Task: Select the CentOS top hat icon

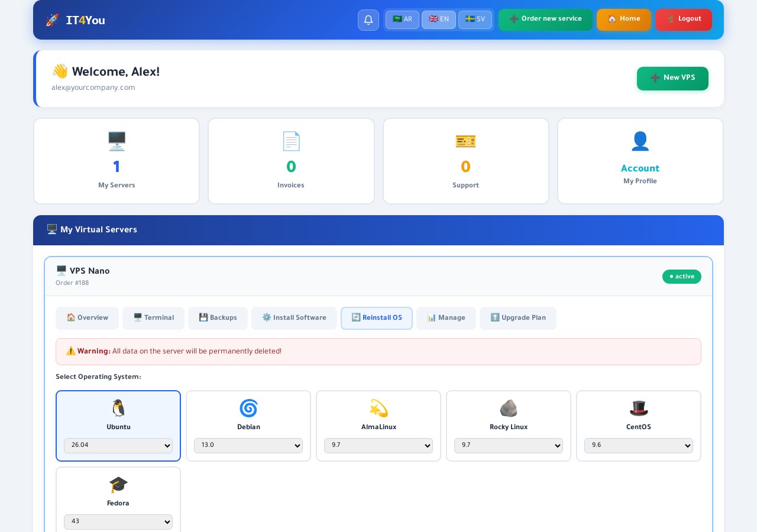Action: tap(639, 408)
